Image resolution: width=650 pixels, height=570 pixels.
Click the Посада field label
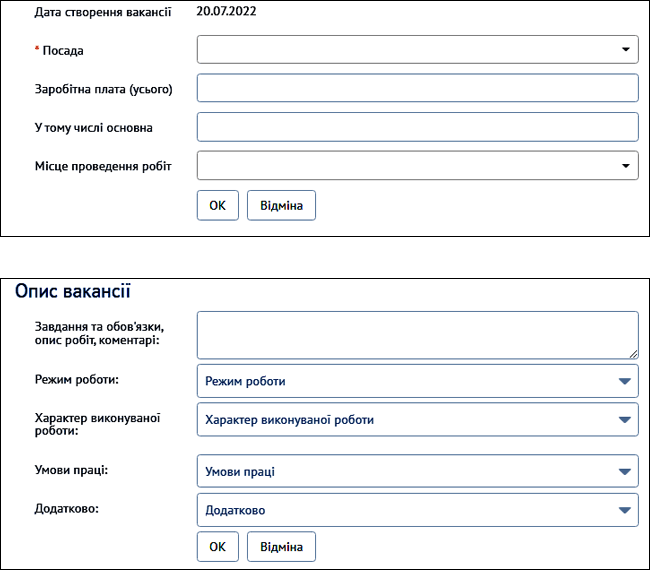tap(63, 50)
